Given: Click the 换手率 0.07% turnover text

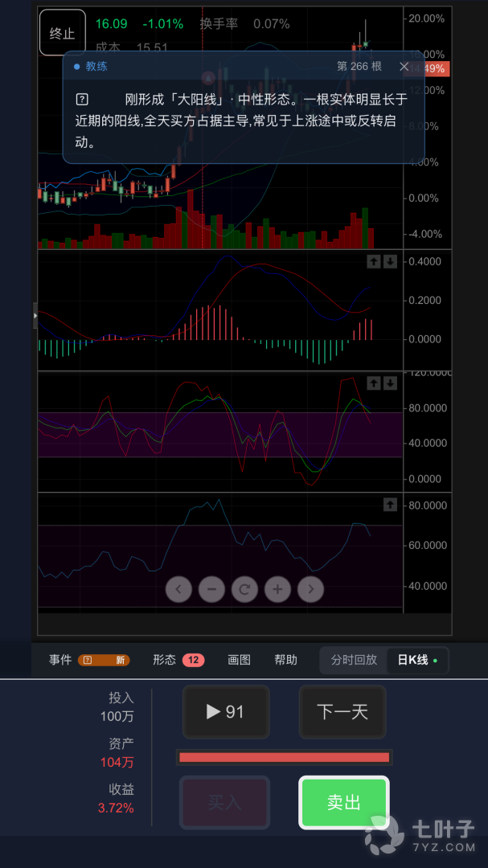Looking at the screenshot, I should 245,24.
